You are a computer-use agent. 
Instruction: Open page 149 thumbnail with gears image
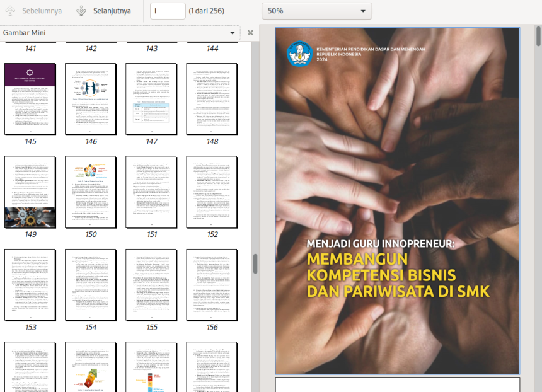coord(30,192)
